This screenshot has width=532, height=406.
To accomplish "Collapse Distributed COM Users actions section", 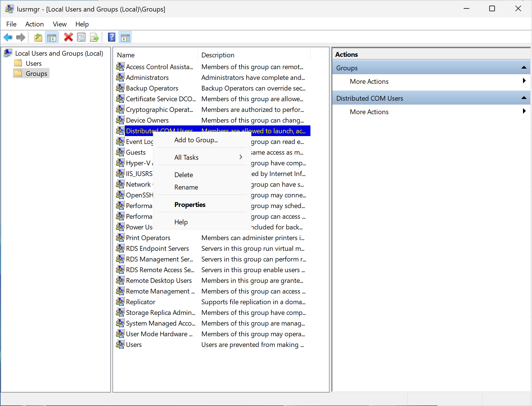I will (524, 98).
